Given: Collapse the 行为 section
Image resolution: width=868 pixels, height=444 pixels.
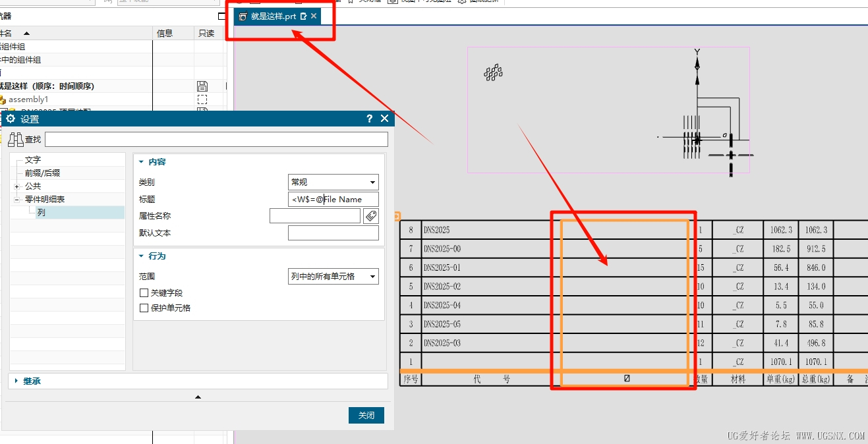Looking at the screenshot, I should (x=142, y=256).
